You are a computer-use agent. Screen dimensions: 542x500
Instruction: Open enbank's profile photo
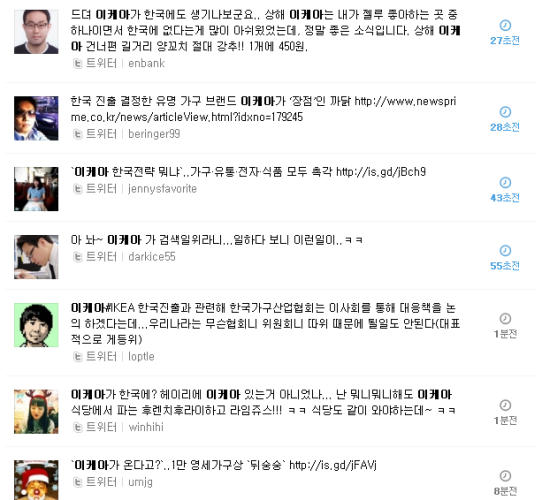tap(36, 32)
